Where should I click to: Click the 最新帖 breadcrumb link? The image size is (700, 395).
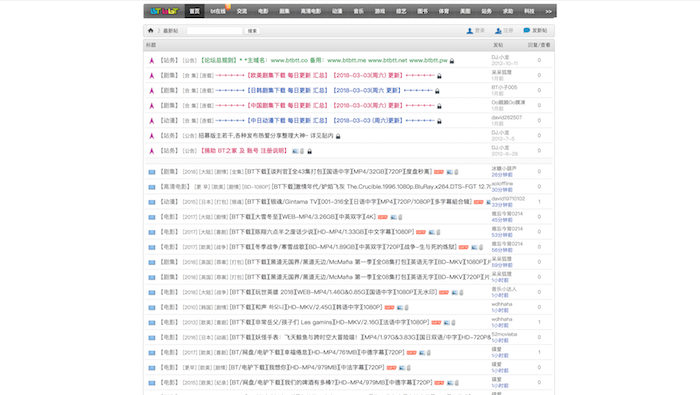pos(170,31)
